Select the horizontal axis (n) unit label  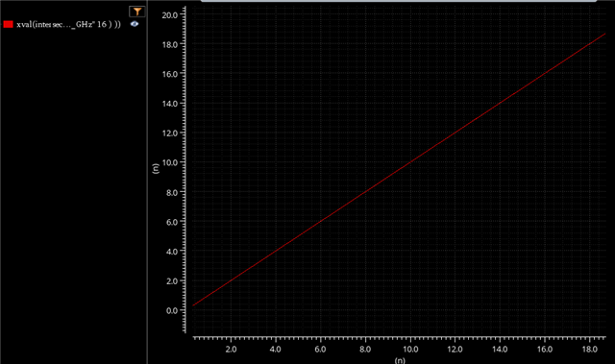(400, 360)
